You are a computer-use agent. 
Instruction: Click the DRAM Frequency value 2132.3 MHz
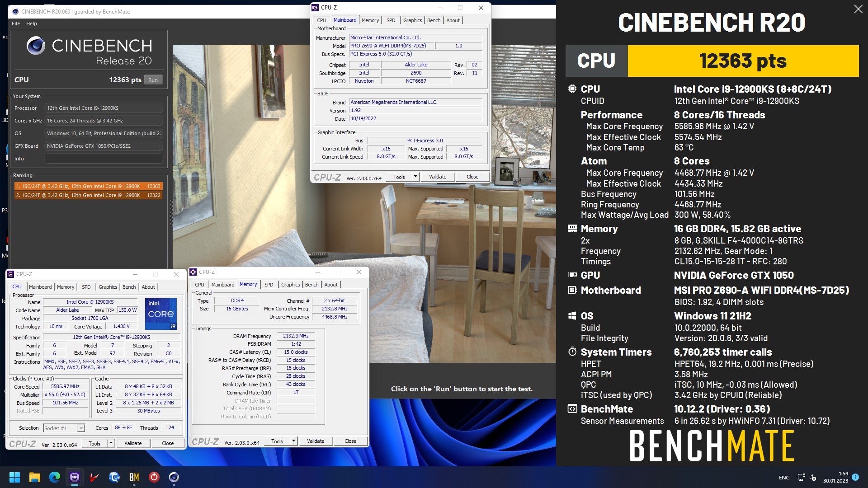296,336
